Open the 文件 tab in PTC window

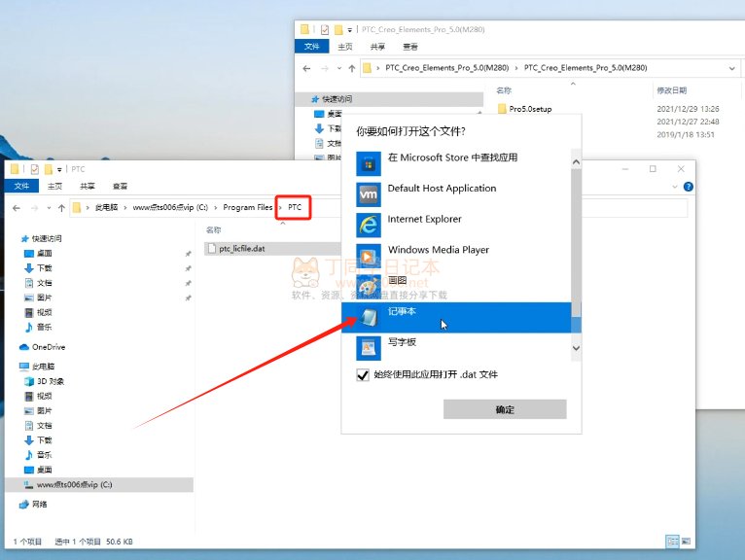[x=21, y=186]
